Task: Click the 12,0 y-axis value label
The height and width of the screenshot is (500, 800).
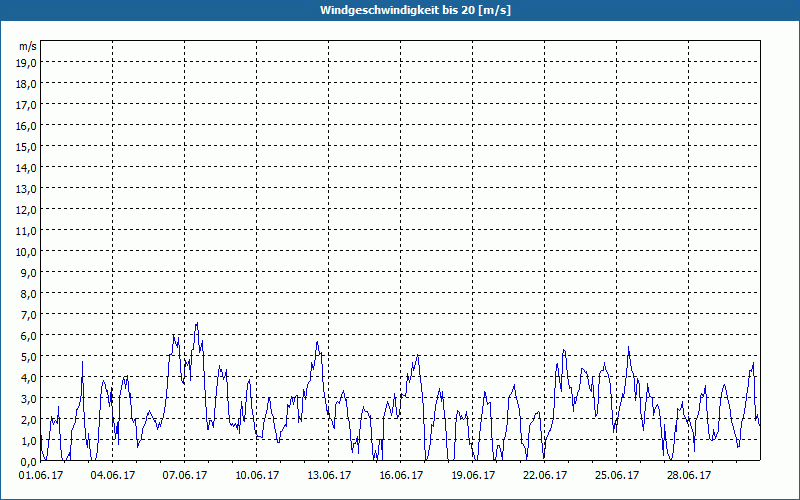Action: pyautogui.click(x=27, y=209)
